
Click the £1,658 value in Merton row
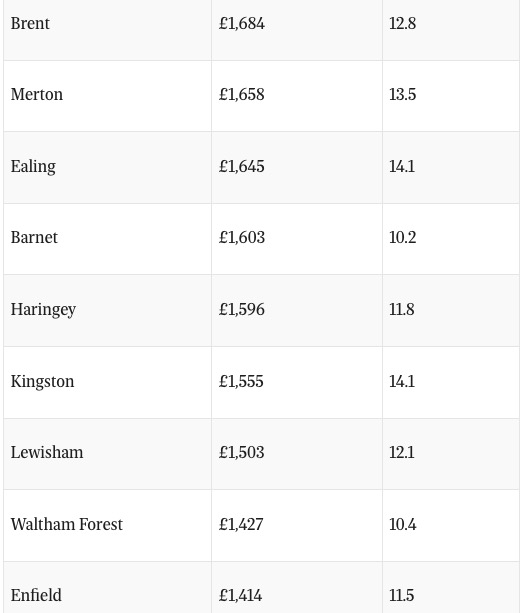pyautogui.click(x=242, y=95)
